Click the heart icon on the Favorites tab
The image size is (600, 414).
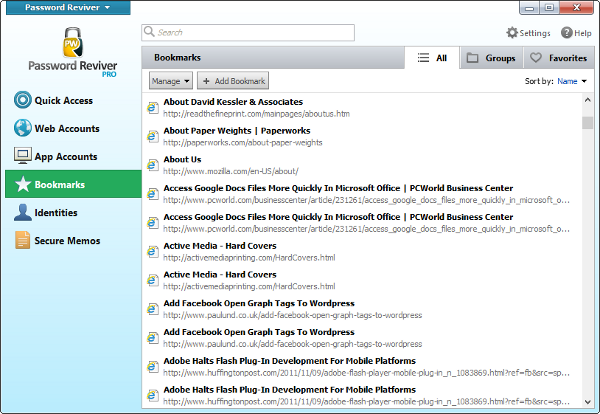point(536,58)
